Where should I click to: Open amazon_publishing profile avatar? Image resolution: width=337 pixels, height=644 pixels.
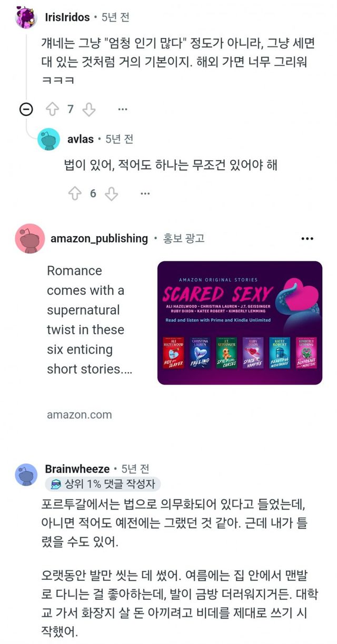(30, 238)
